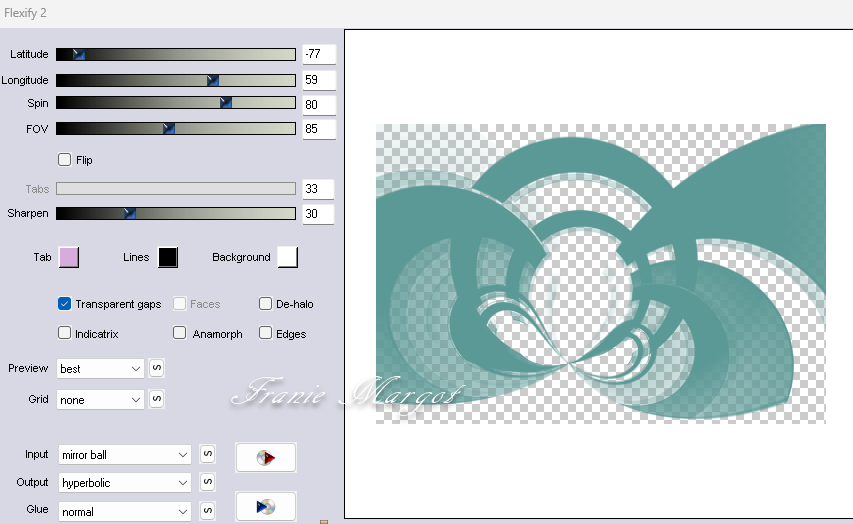
Task: Open the Input dropdown set to mirror ball
Action: click(x=125, y=455)
